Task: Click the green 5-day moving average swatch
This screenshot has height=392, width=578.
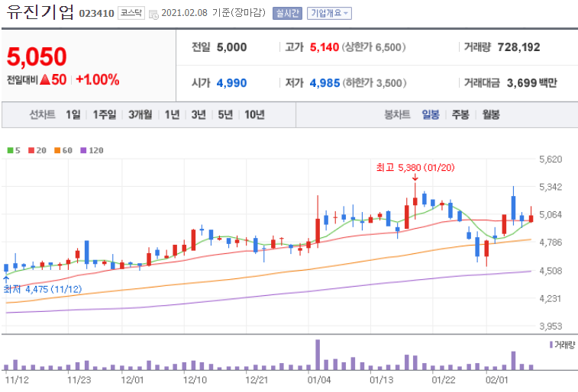Action: [11, 150]
